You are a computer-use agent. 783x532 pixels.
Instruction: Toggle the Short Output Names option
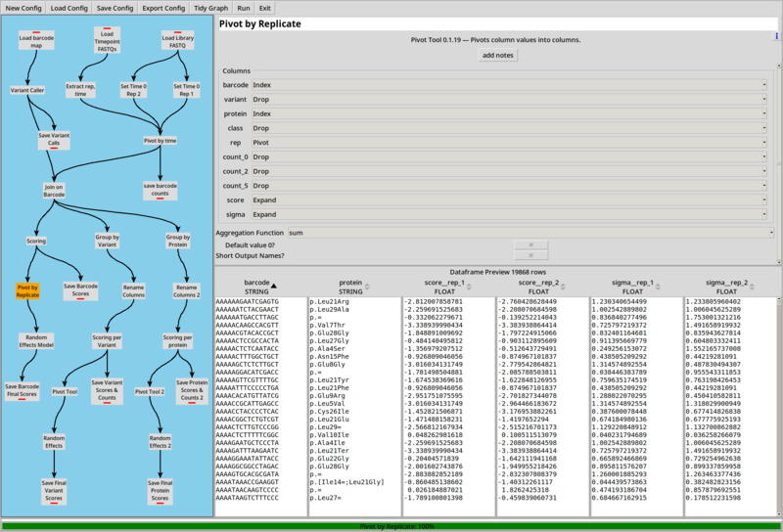click(x=530, y=255)
